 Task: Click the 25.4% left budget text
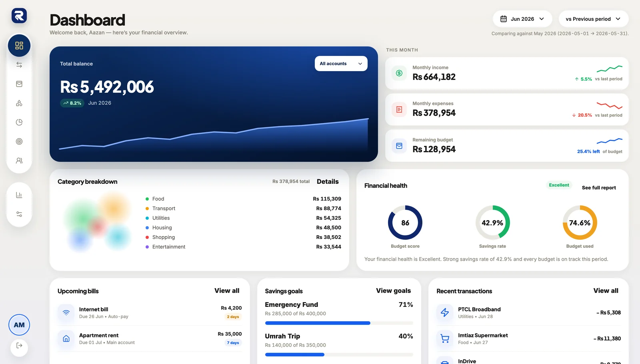tap(588, 151)
